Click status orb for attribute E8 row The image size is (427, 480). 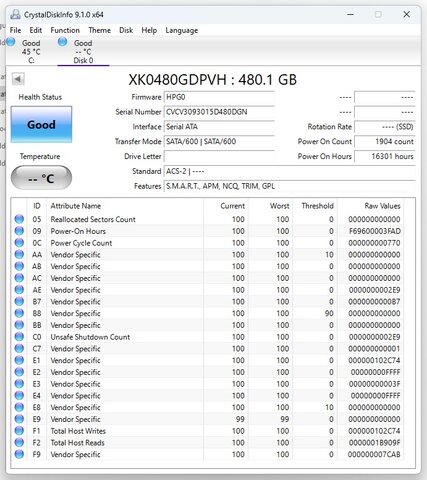pyautogui.click(x=19, y=407)
